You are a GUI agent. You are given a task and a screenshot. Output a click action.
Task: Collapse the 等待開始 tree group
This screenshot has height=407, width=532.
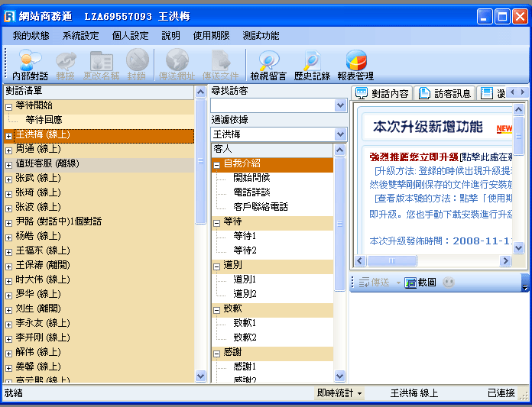pyautogui.click(x=8, y=106)
